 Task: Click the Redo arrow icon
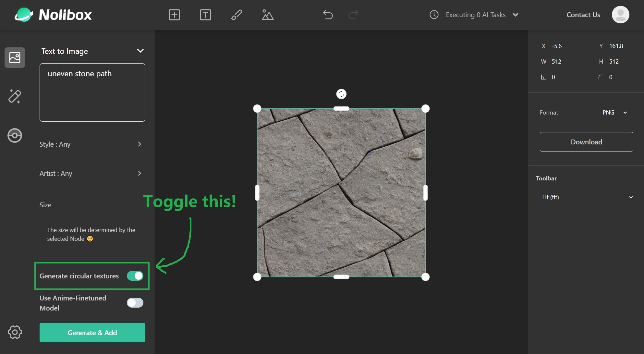[x=354, y=14]
